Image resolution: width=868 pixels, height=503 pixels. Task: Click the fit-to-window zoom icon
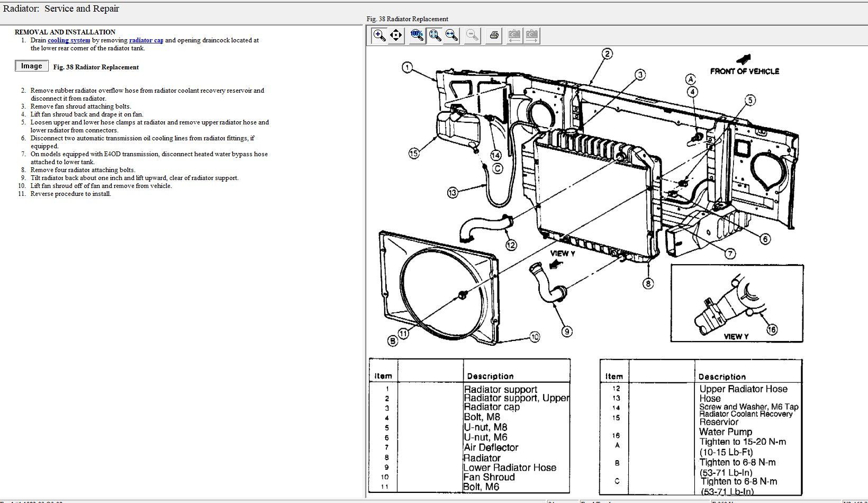point(435,35)
